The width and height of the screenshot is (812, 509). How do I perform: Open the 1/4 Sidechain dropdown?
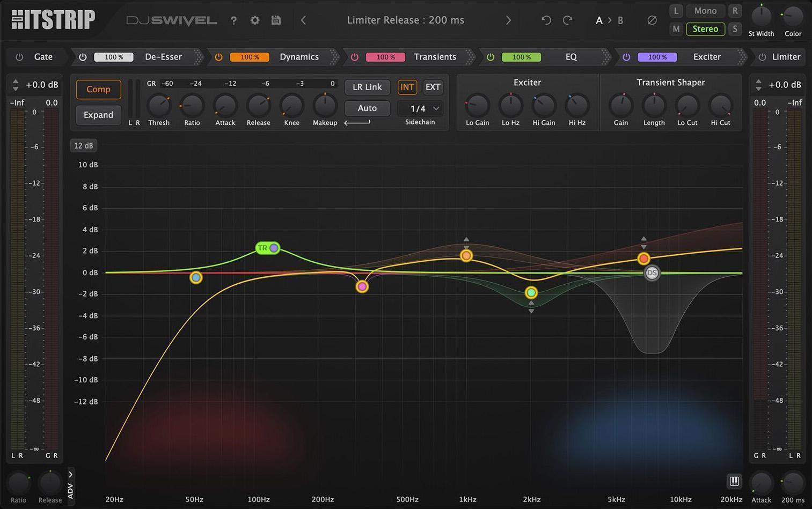coord(420,108)
